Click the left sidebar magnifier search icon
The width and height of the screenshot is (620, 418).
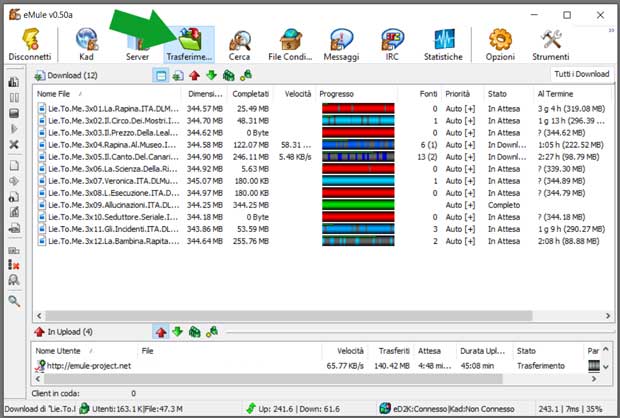(x=14, y=301)
